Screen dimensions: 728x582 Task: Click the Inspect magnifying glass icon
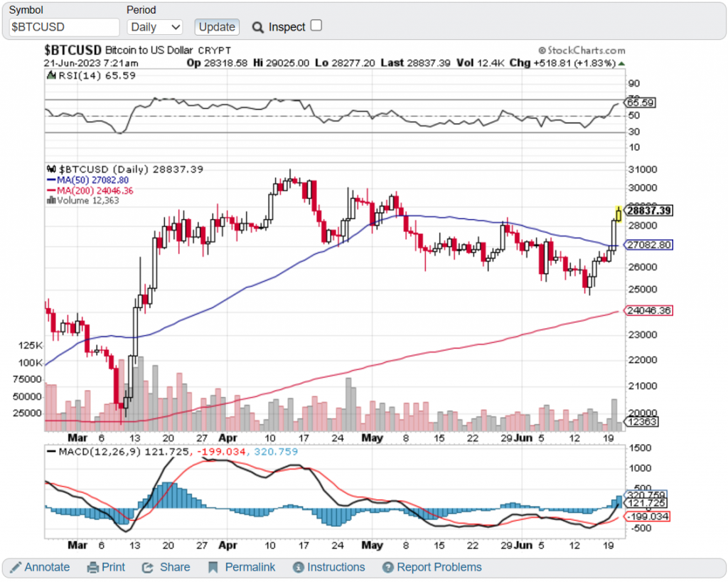(257, 26)
